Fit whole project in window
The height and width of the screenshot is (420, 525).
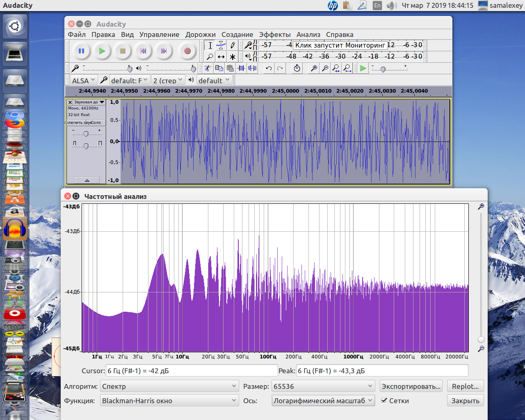coord(347,68)
